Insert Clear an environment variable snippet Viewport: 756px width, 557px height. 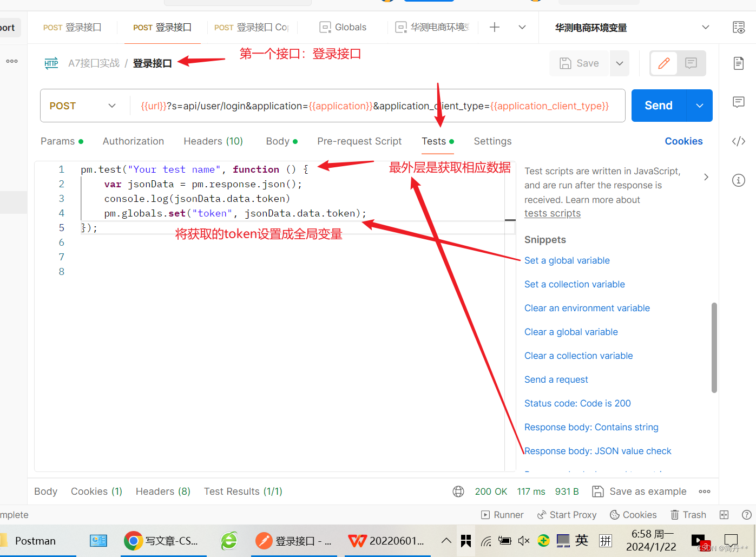(587, 308)
